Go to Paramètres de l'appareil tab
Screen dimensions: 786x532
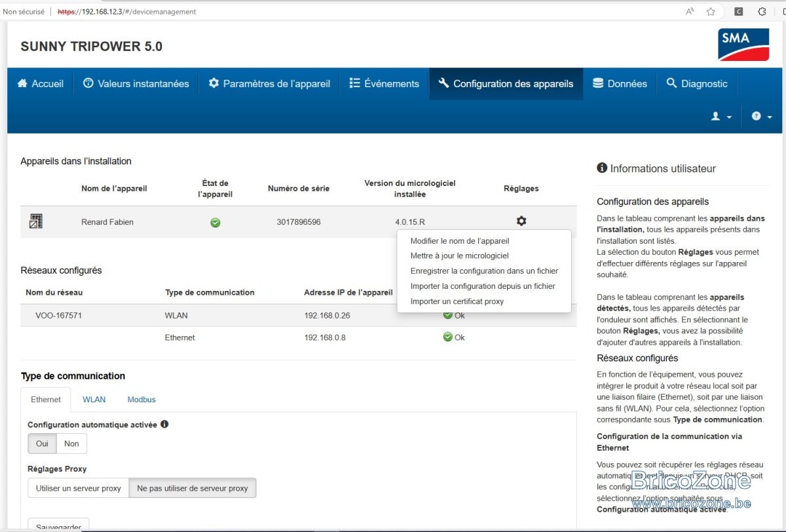pyautogui.click(x=269, y=84)
